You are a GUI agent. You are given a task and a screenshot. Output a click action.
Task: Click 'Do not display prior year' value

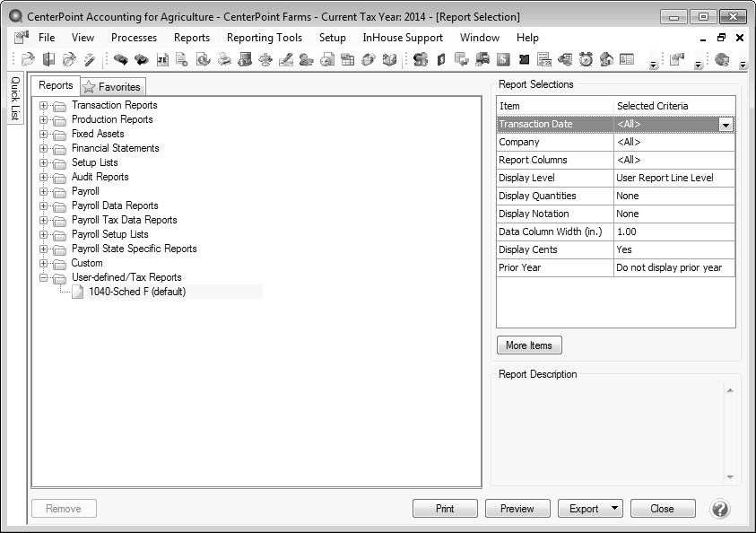point(669,267)
